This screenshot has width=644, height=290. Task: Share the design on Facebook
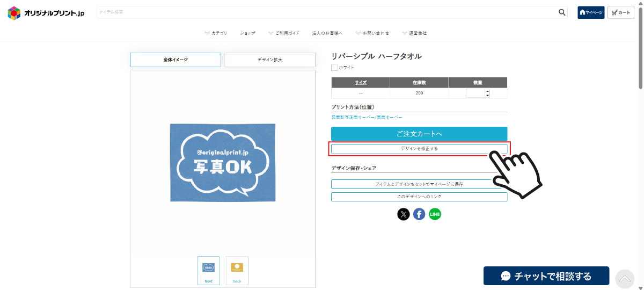(x=419, y=214)
